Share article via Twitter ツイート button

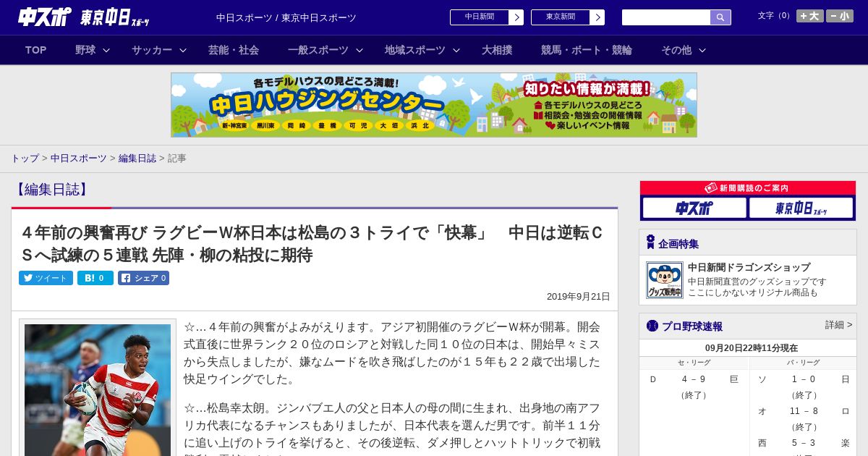(x=46, y=278)
